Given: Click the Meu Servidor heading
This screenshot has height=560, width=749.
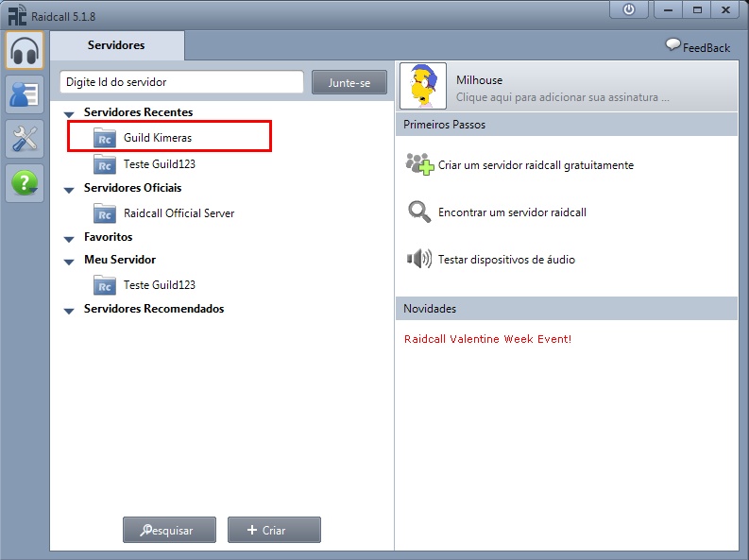Looking at the screenshot, I should pos(120,260).
